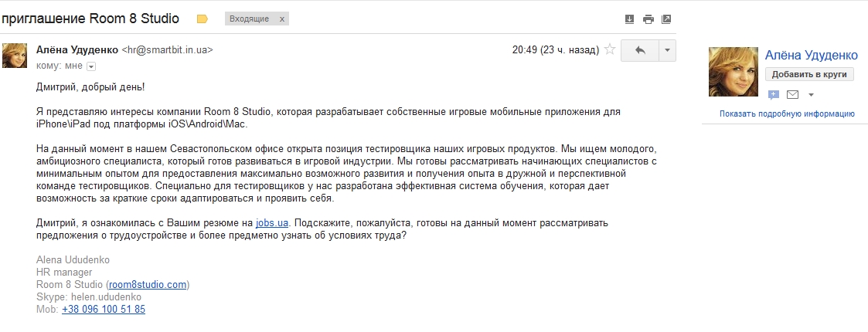The width and height of the screenshot is (868, 332).
Task: Remove the Входящие label with the x
Action: [x=281, y=19]
